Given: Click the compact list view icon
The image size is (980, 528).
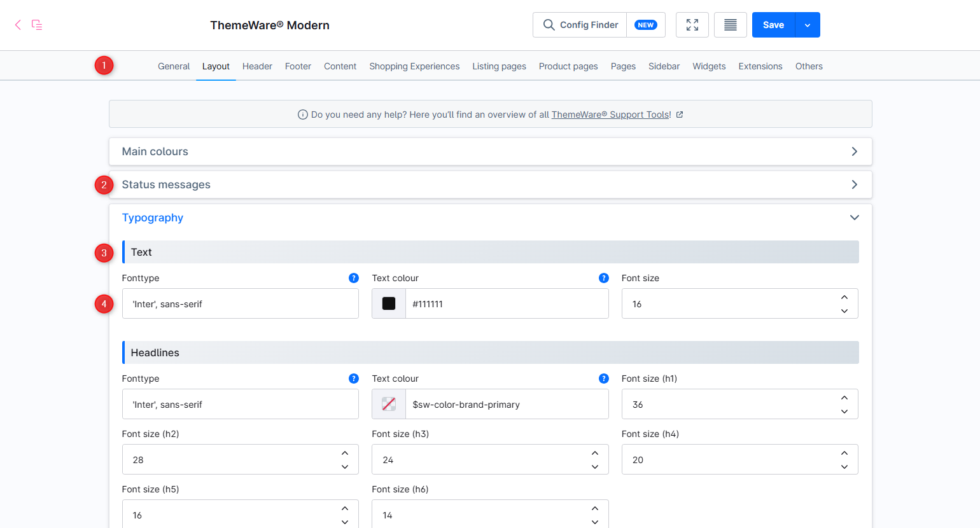Looking at the screenshot, I should pos(731,25).
